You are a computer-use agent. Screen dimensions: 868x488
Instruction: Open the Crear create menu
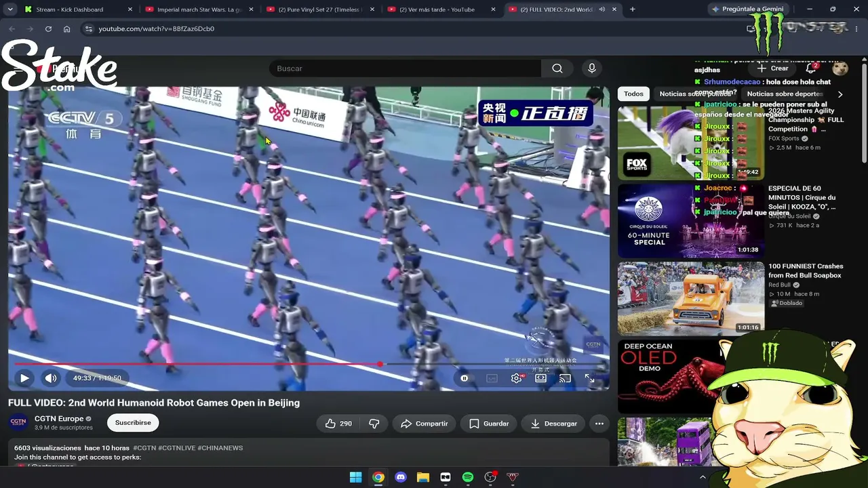tap(773, 68)
